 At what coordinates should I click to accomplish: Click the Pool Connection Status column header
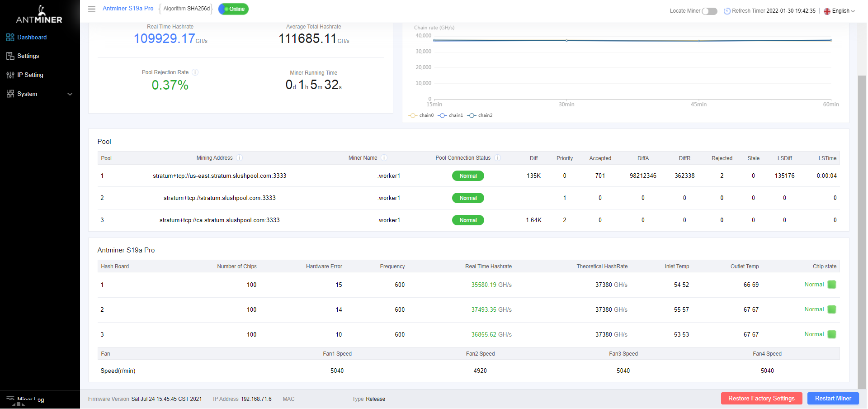463,158
